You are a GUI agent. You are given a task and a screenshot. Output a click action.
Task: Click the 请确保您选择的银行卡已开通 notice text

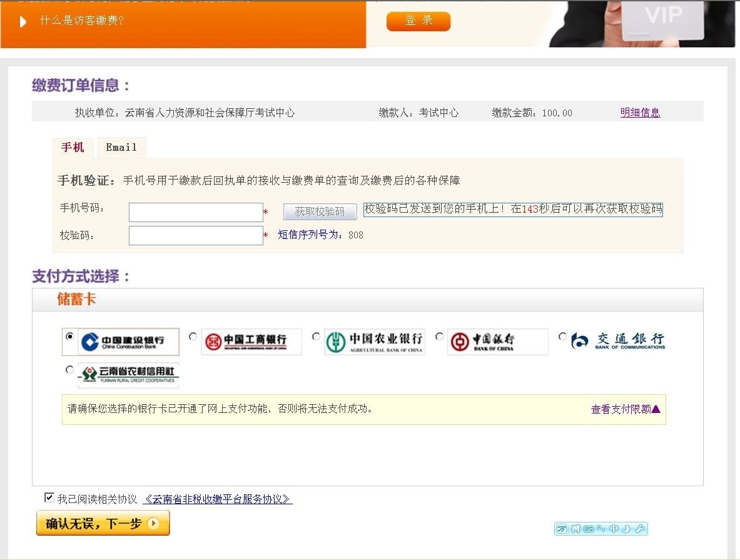click(x=220, y=409)
